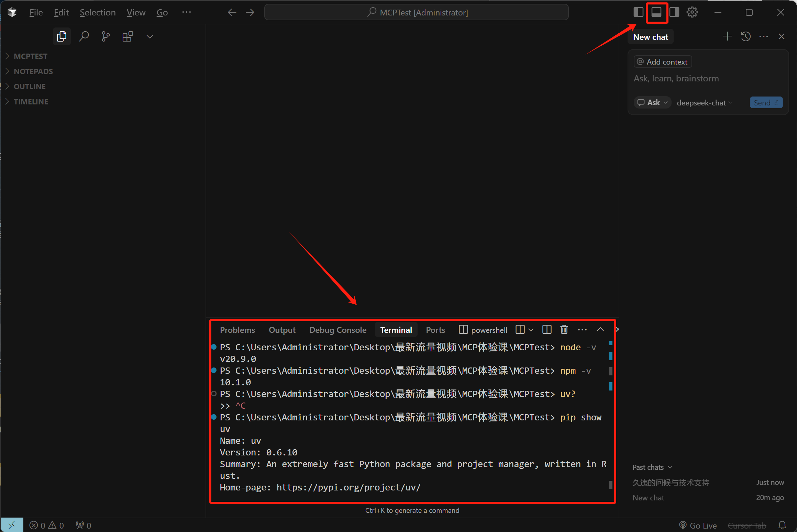Open the Search view icon
The image size is (797, 532).
[84, 36]
